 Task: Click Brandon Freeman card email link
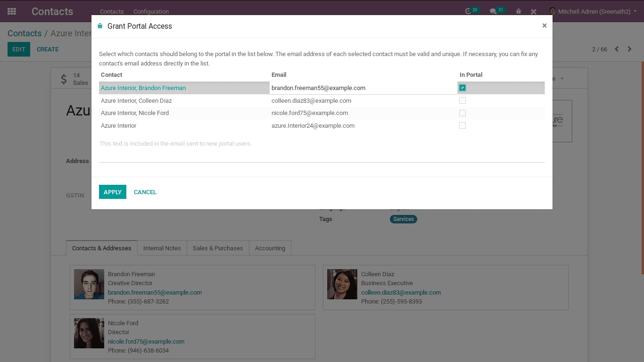(155, 292)
